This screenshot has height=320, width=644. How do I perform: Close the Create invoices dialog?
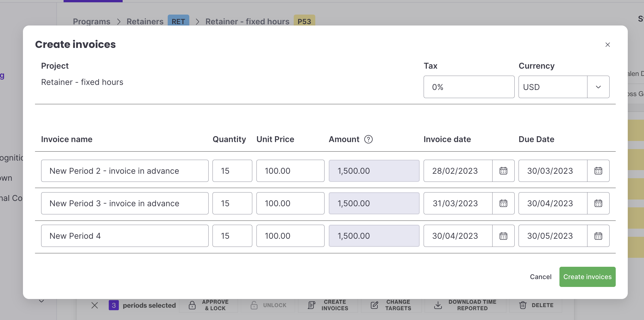click(x=607, y=45)
